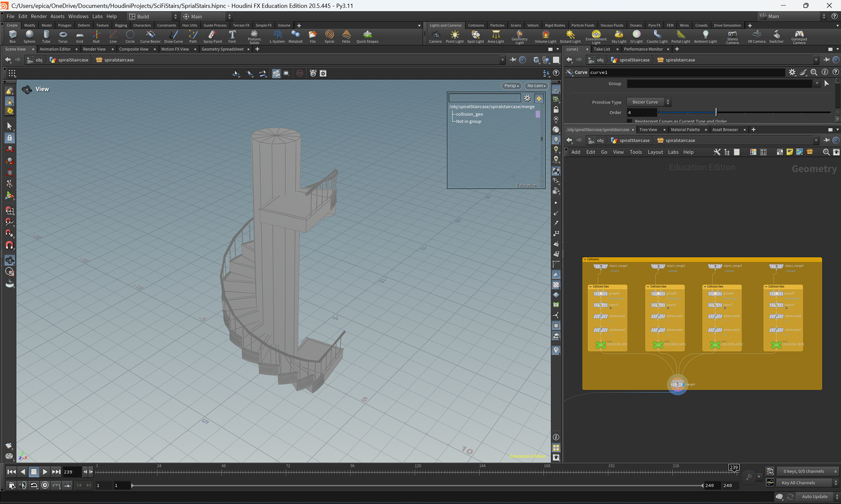Add a Helix from the shelf

click(x=346, y=36)
